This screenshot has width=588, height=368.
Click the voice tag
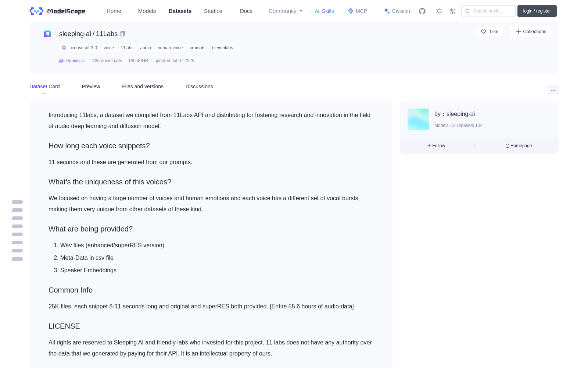109,48
